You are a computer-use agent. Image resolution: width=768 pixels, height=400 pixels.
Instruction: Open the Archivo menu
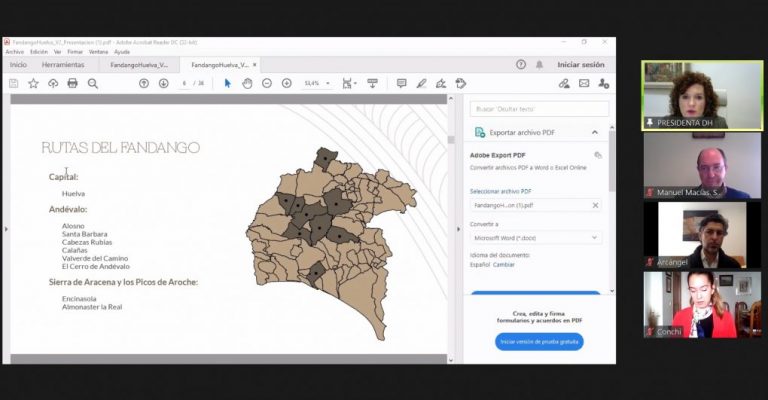tap(15, 52)
